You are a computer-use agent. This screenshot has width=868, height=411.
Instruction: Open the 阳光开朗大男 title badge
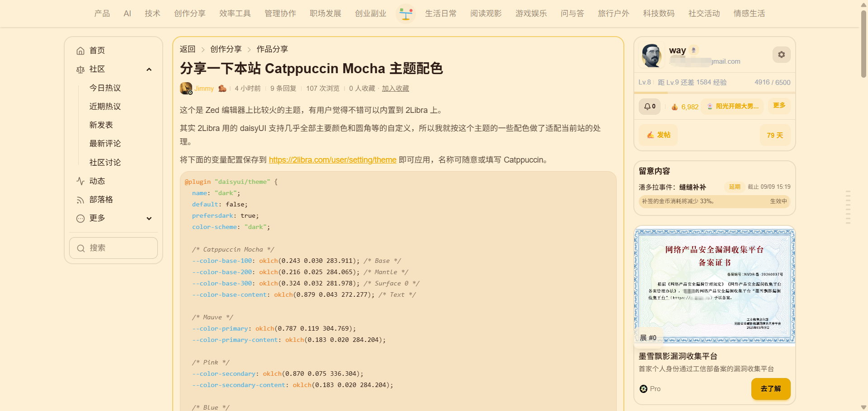tap(732, 107)
